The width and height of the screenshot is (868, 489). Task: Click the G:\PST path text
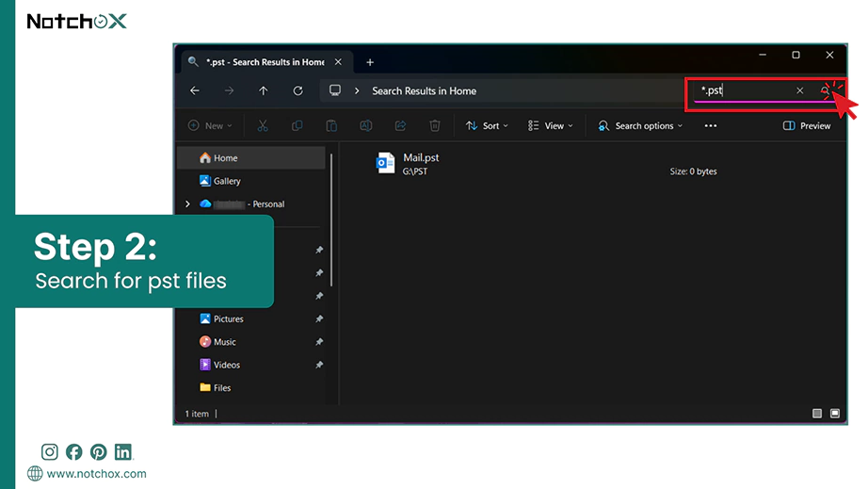click(415, 171)
